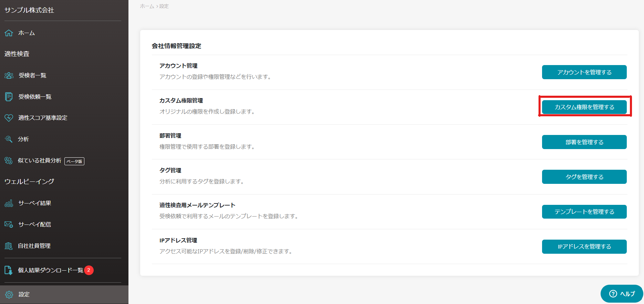
Task: Click the 会社情報管理設定 section title
Action: point(176,46)
